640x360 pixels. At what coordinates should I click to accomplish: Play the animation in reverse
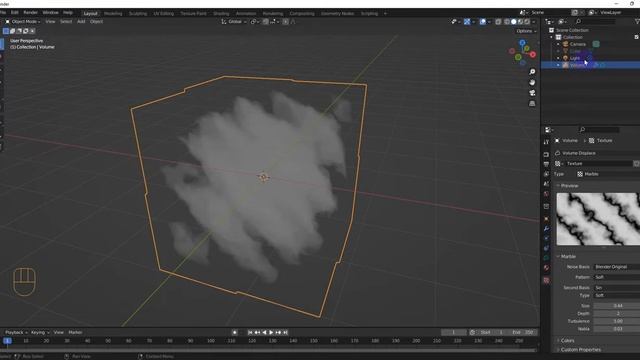(x=264, y=333)
